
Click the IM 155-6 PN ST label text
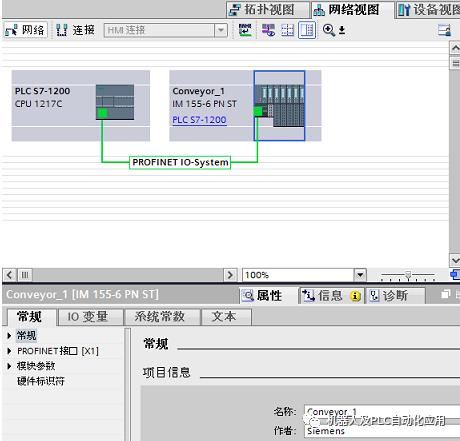[x=205, y=104]
